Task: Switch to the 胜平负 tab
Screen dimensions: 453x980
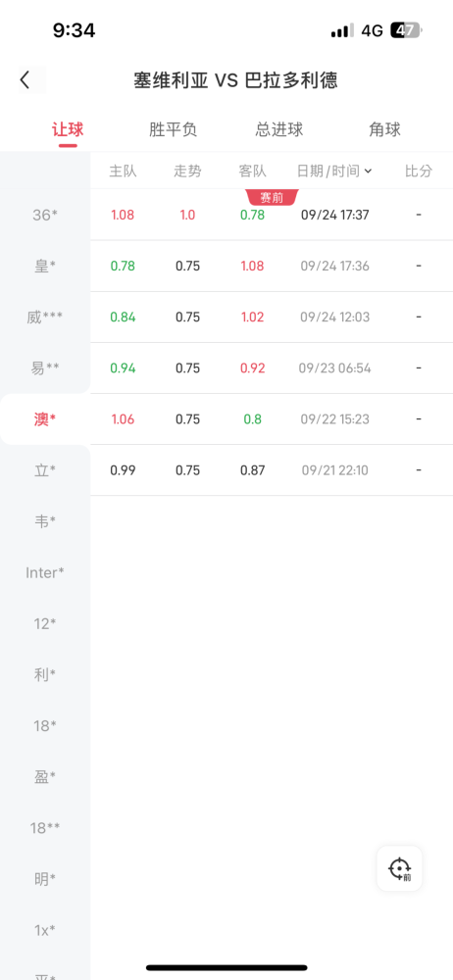Action: point(174,130)
